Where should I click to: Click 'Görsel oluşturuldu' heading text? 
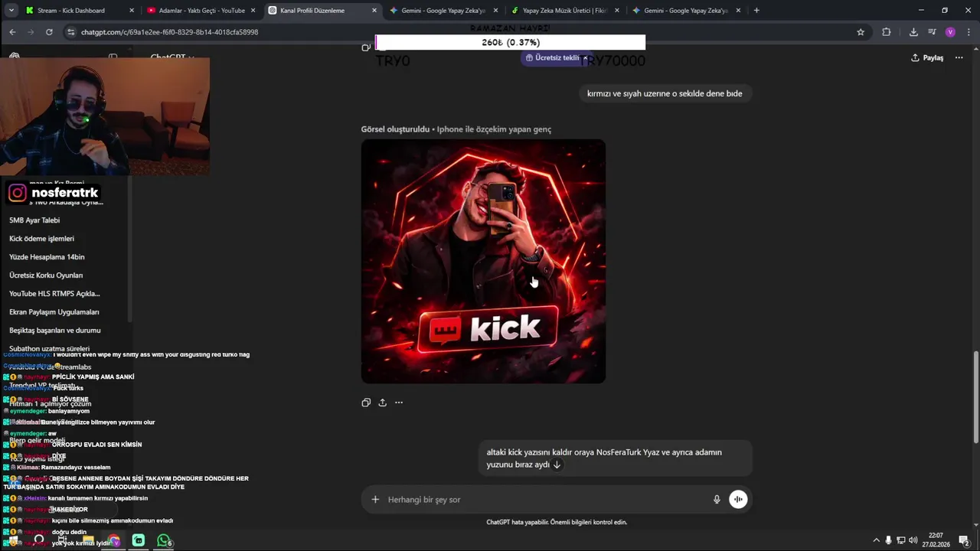point(395,129)
